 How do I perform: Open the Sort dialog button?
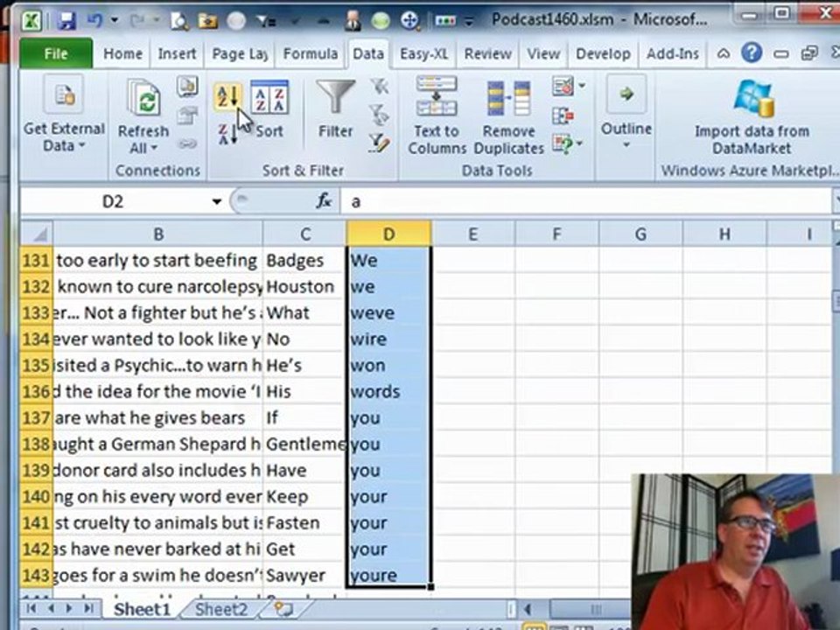[269, 110]
